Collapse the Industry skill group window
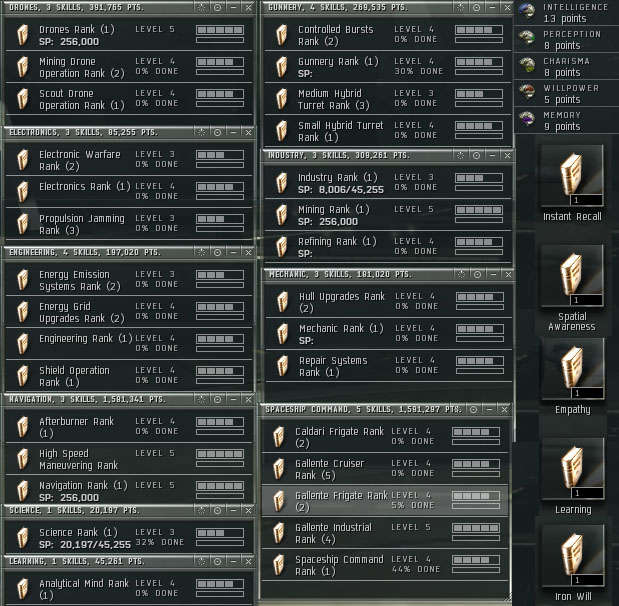The image size is (619, 606). [x=492, y=156]
